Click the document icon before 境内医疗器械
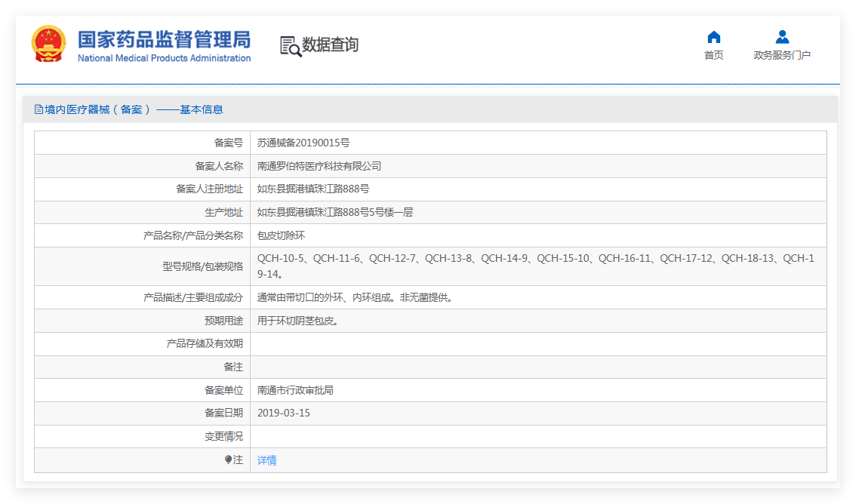Image resolution: width=856 pixels, height=504 pixels. 38,109
